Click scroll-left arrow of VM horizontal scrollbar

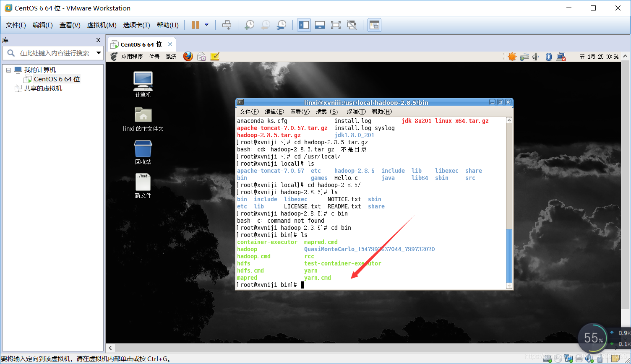(110, 348)
